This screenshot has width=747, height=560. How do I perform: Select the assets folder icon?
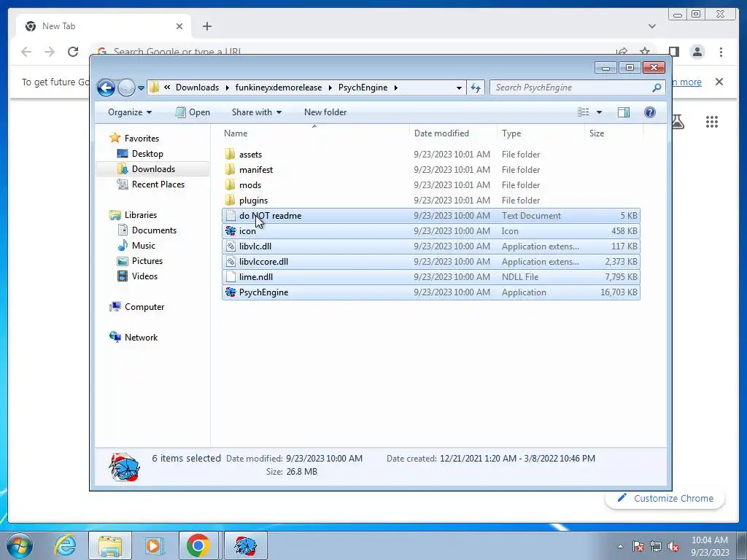coord(230,155)
